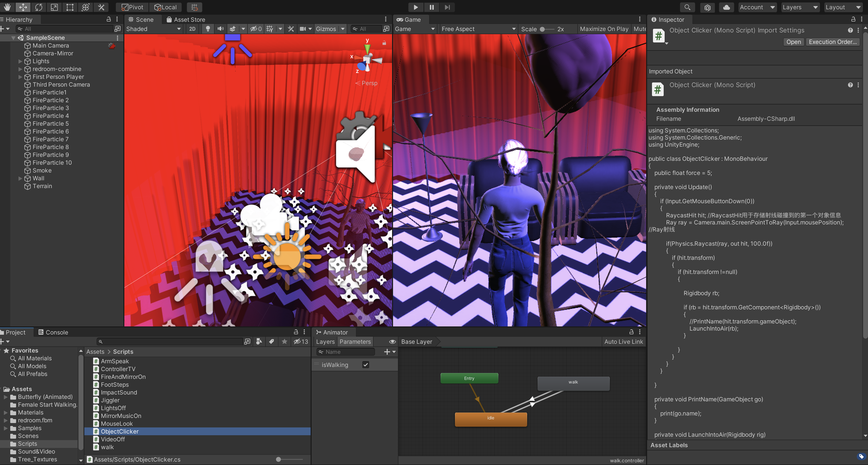Select the Rotate tool
The image size is (868, 465).
click(x=39, y=7)
